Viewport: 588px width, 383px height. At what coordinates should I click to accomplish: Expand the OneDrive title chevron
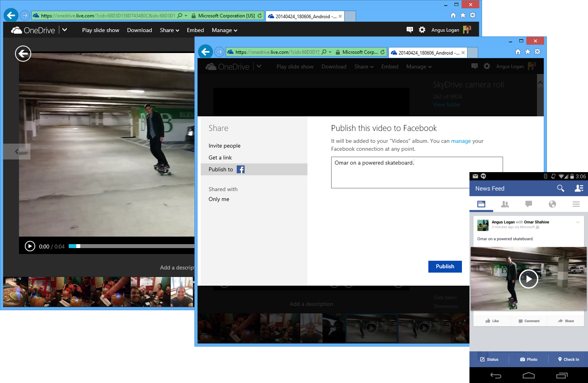(x=260, y=66)
